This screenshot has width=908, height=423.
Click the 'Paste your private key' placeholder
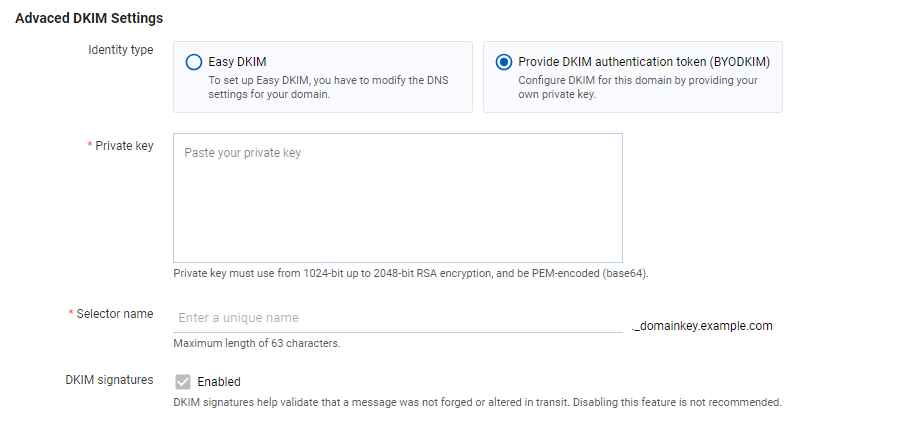coord(243,153)
